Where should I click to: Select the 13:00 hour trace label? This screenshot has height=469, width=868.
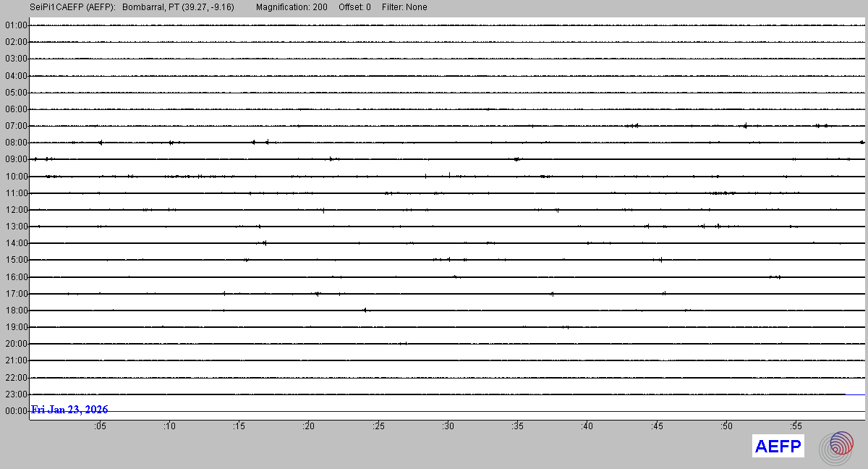[16, 227]
